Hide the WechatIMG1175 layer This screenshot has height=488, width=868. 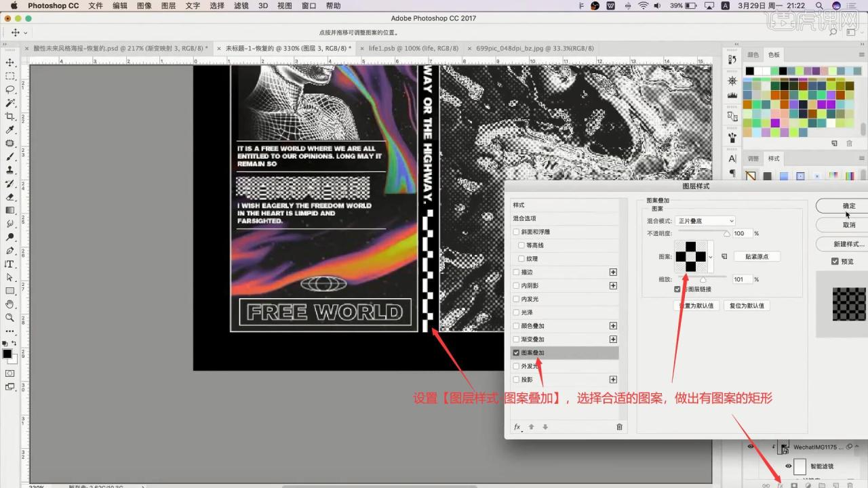pos(751,447)
